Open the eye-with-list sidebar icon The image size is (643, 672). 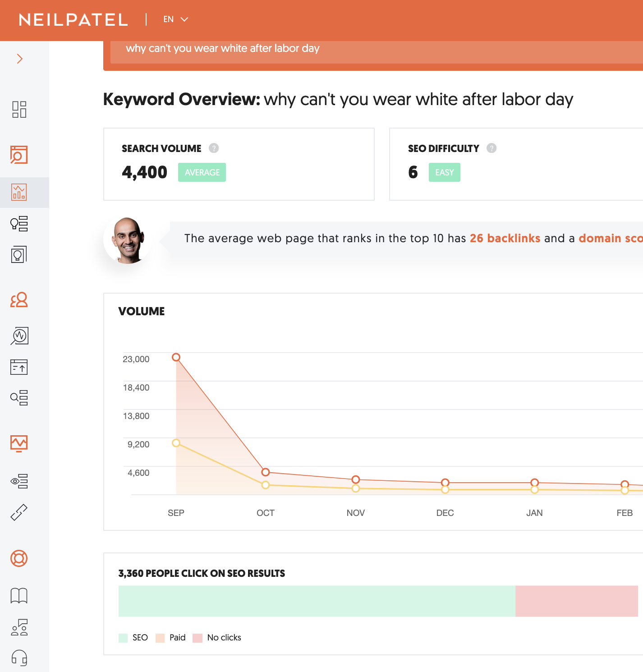point(19,481)
